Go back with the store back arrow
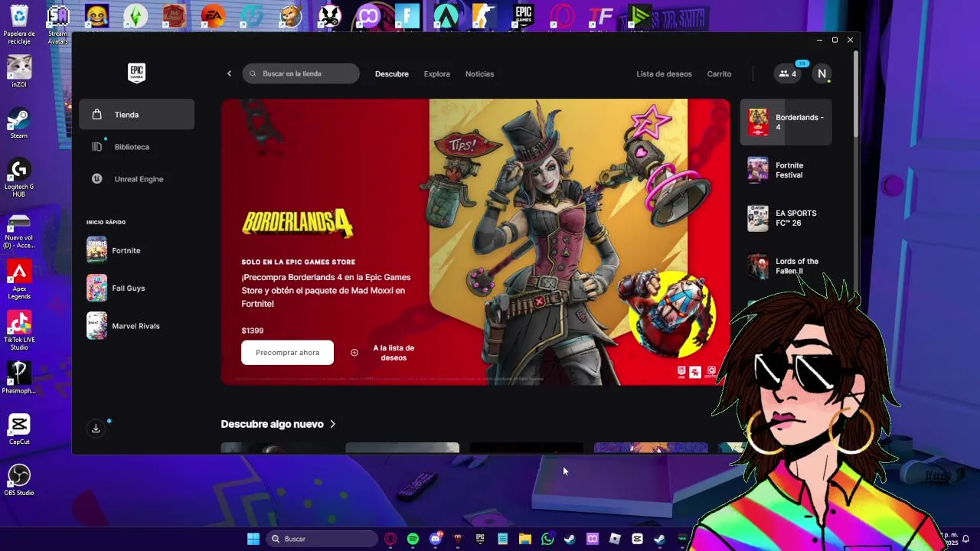 [x=229, y=73]
